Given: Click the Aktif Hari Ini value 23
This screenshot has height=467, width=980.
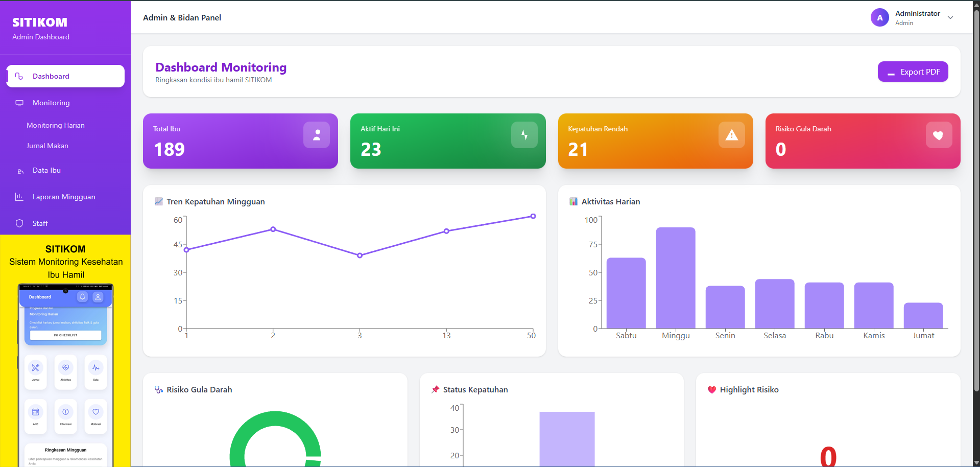Looking at the screenshot, I should coord(371,149).
